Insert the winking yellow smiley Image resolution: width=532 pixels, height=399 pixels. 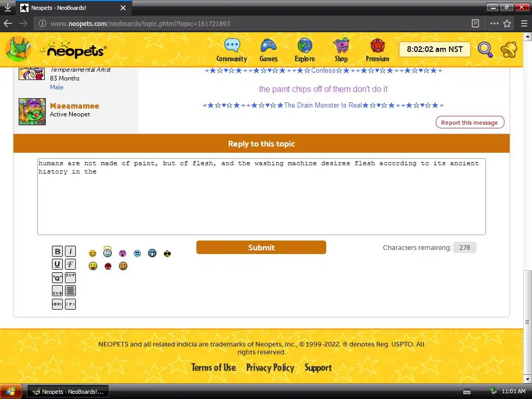92,254
